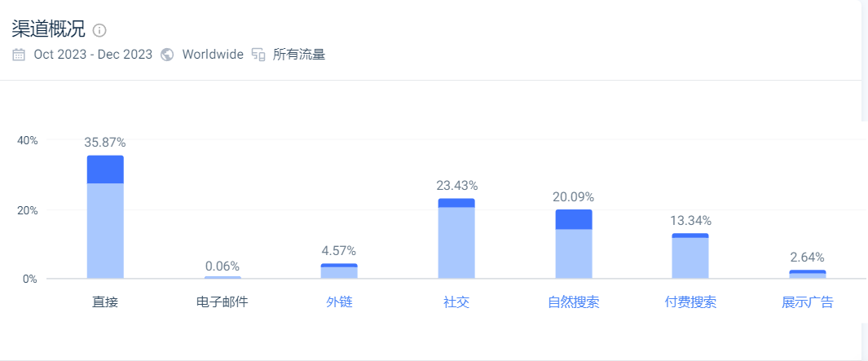Image resolution: width=868 pixels, height=361 pixels.
Task: Click the 直接 axis label
Action: tap(105, 302)
